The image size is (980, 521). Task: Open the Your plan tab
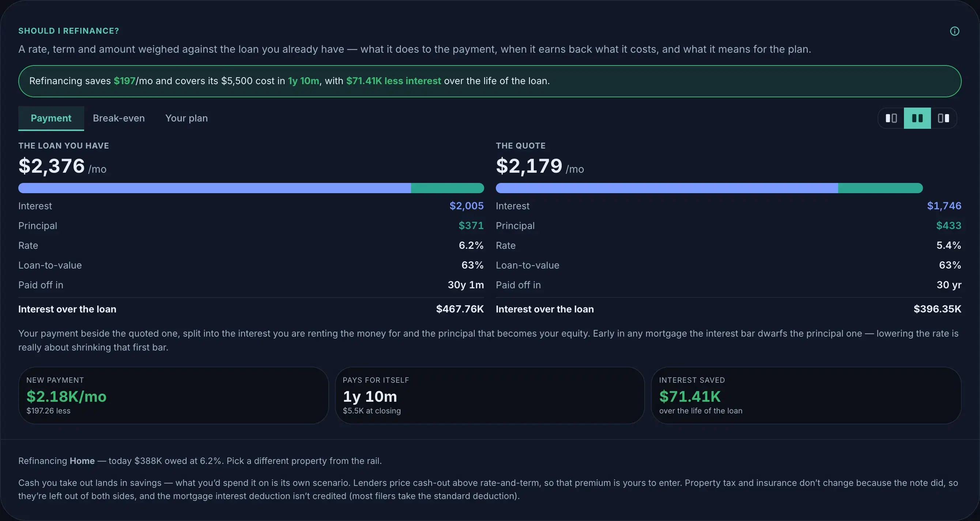(x=186, y=118)
